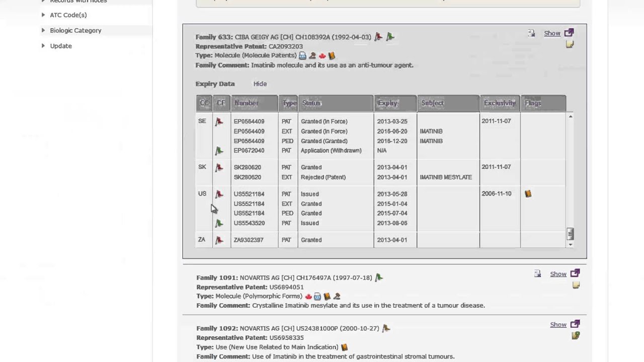644x362 pixels.
Task: Click red flag in SK row
Action: click(x=219, y=167)
